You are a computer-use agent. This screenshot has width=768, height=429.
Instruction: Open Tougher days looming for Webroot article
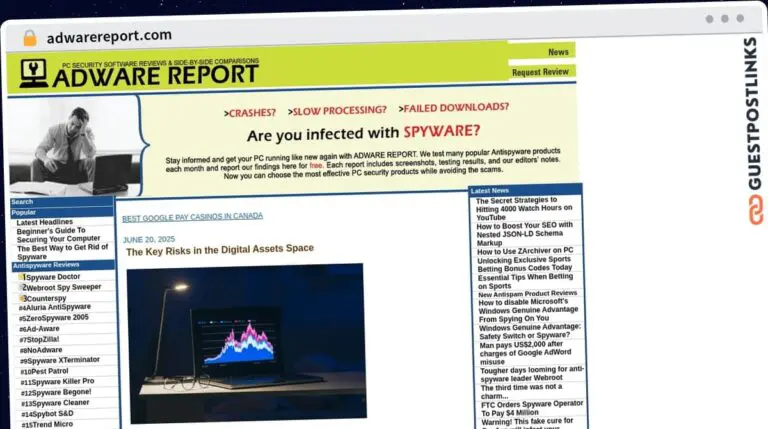point(532,374)
